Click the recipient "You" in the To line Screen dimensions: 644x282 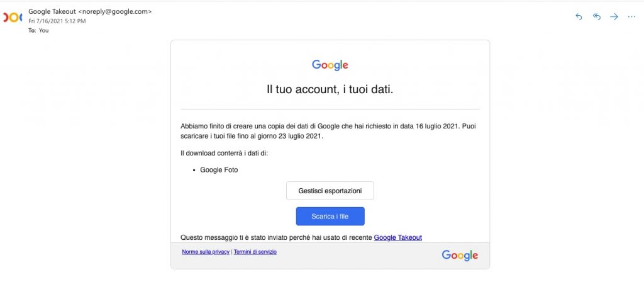[x=43, y=30]
